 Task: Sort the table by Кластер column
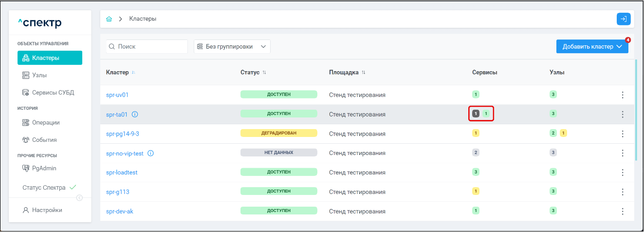pyautogui.click(x=133, y=73)
